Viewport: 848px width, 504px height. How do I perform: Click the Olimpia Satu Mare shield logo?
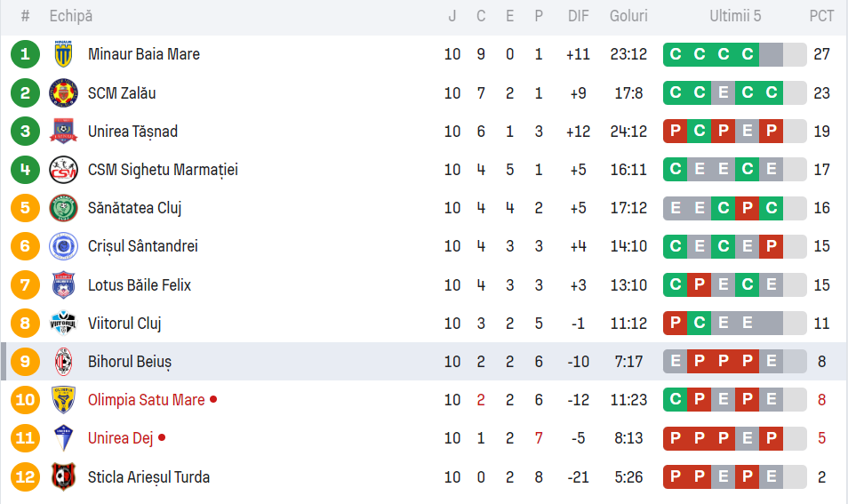[x=63, y=400]
